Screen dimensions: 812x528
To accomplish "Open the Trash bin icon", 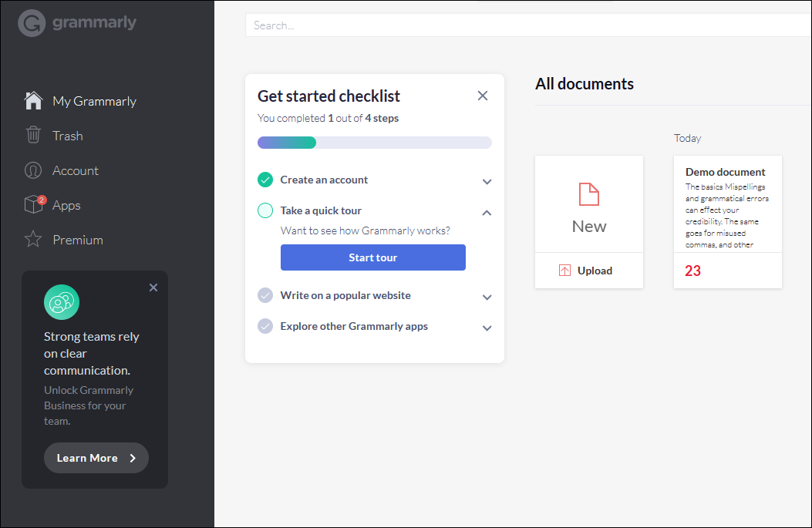I will coord(33,135).
